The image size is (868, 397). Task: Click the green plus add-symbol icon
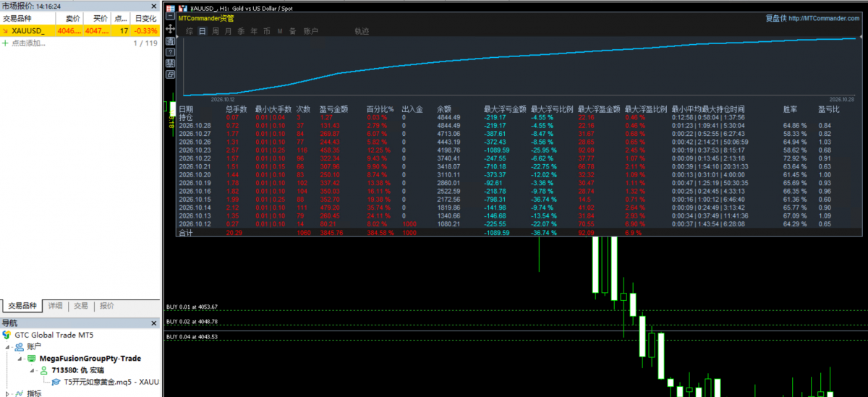(5, 43)
